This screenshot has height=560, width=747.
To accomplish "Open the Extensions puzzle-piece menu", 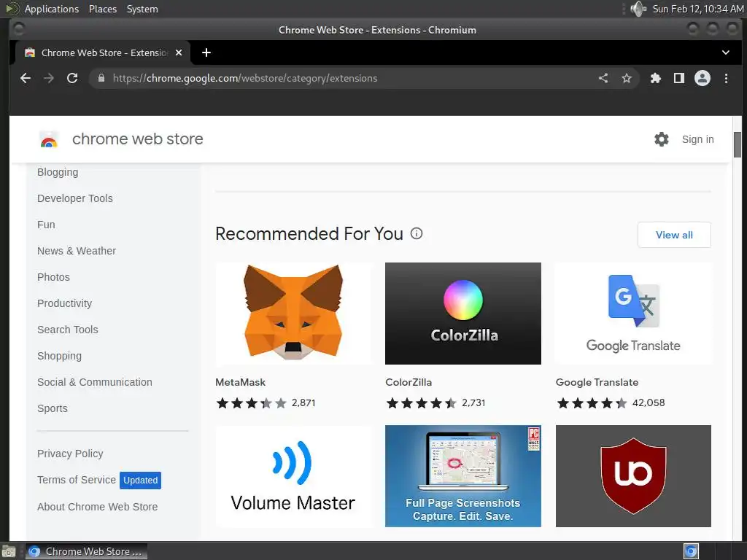I will pyautogui.click(x=656, y=78).
